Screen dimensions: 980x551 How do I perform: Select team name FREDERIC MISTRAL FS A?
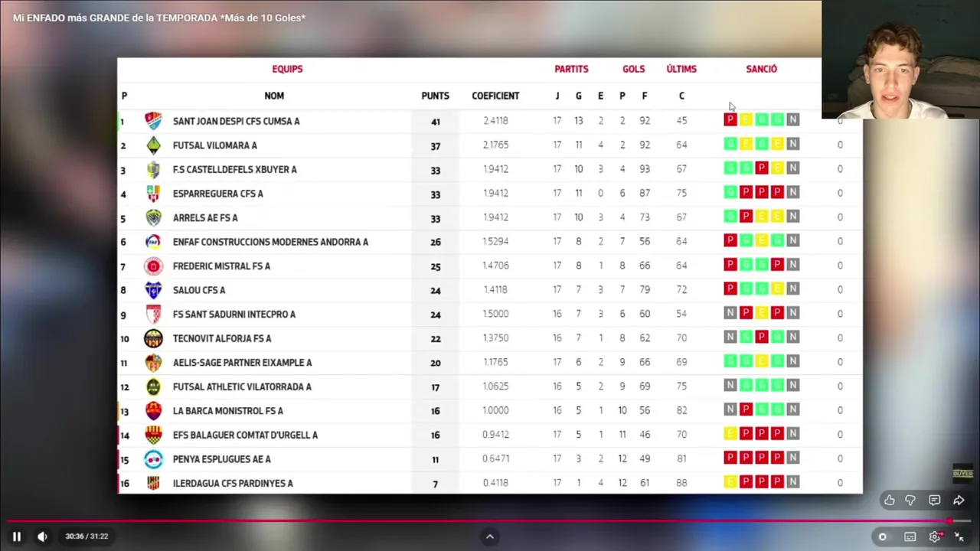click(x=221, y=266)
